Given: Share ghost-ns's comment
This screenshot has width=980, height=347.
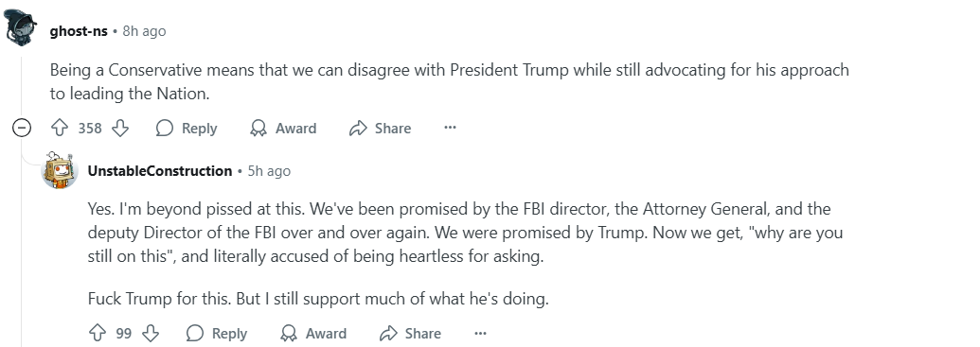Looking at the screenshot, I should coord(380,129).
